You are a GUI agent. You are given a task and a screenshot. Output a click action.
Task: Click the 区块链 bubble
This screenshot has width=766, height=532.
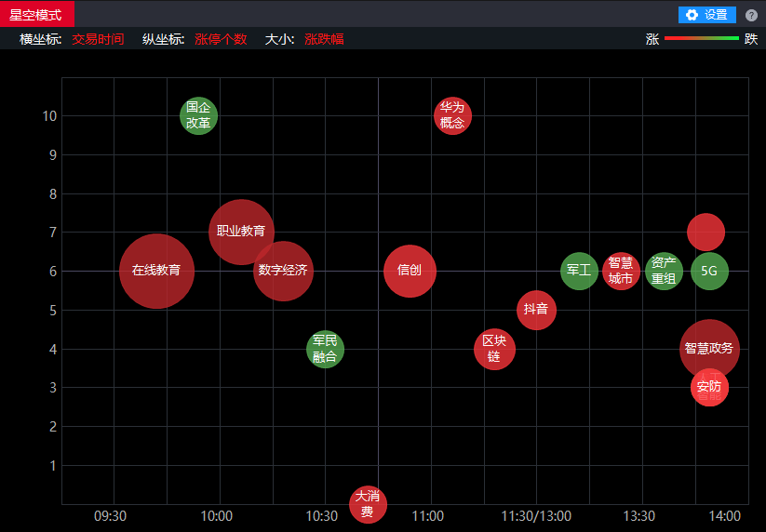(x=494, y=349)
